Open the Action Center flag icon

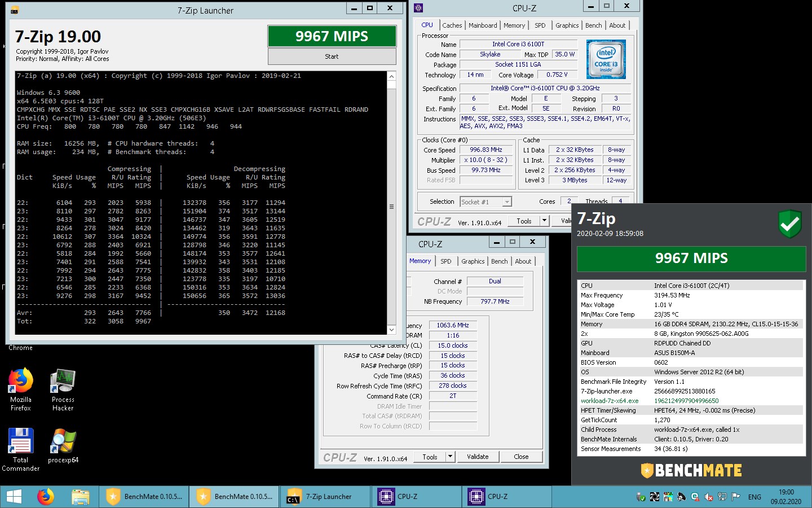tap(736, 497)
